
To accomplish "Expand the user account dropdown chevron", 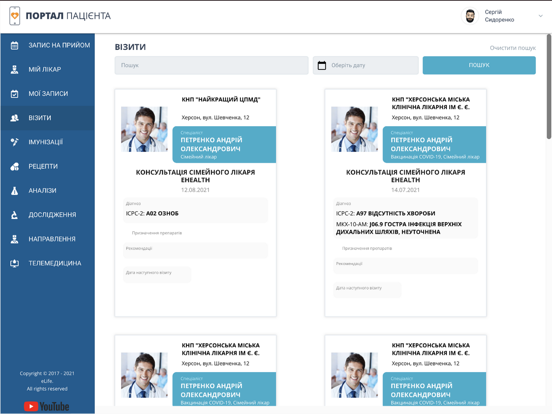I will tap(540, 16).
